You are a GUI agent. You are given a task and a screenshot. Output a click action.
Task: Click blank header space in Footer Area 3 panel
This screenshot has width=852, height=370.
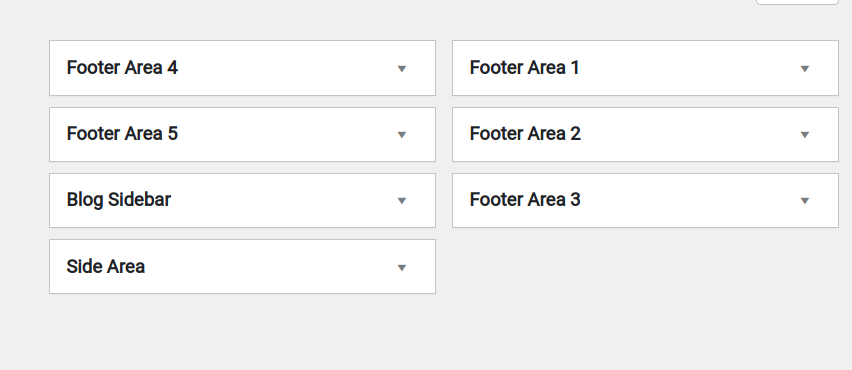[690, 200]
